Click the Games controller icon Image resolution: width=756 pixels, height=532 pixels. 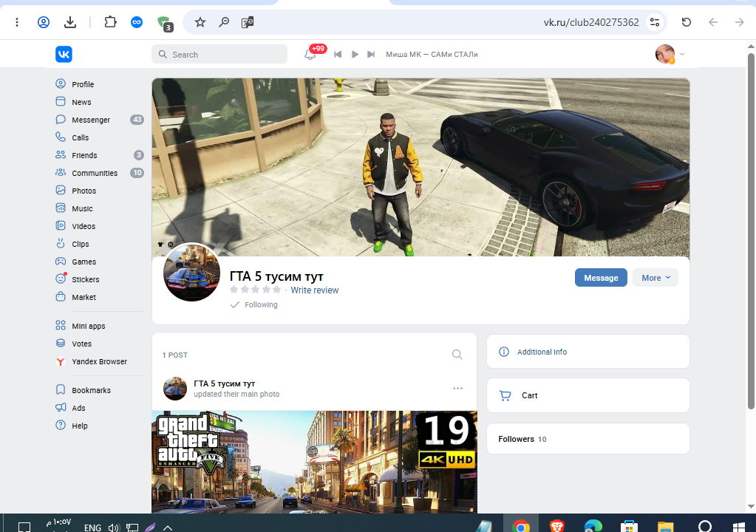(x=61, y=261)
